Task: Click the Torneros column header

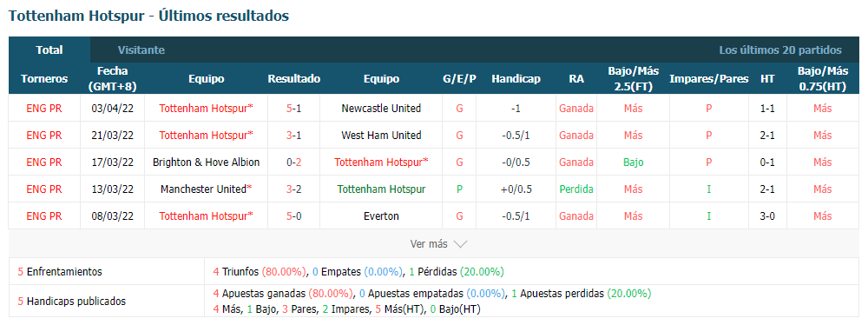Action: click(x=44, y=79)
